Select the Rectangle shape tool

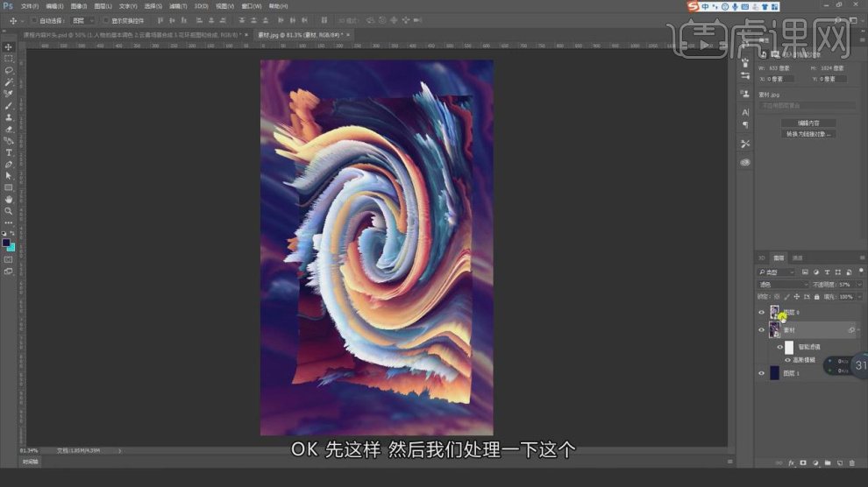click(x=8, y=188)
